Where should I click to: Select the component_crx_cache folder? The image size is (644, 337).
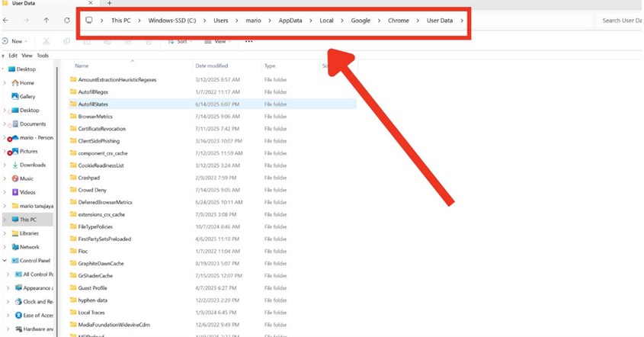[x=103, y=153]
